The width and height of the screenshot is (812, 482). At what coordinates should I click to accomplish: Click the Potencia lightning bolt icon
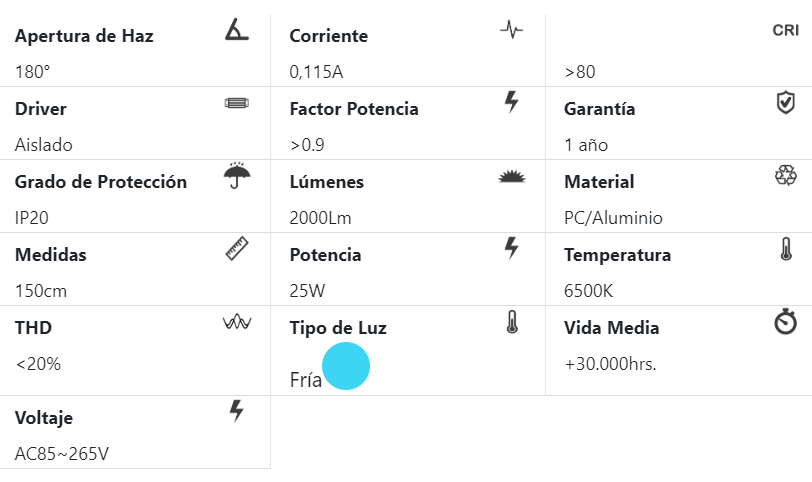point(512,248)
